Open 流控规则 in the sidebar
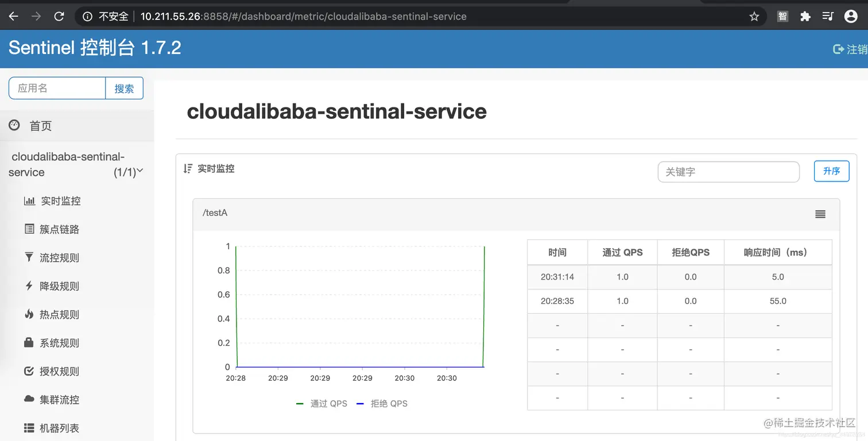This screenshot has width=868, height=441. point(60,257)
